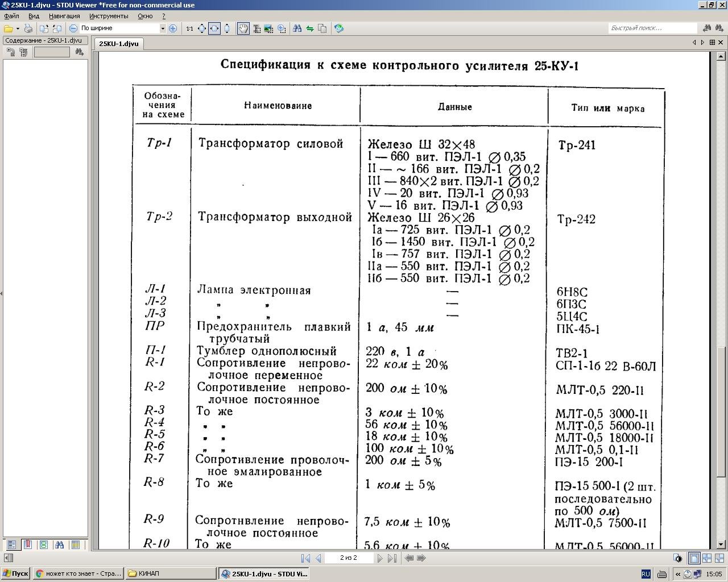Viewport: 728px width, 582px height.
Task: Open the ? help menu
Action: click(164, 16)
